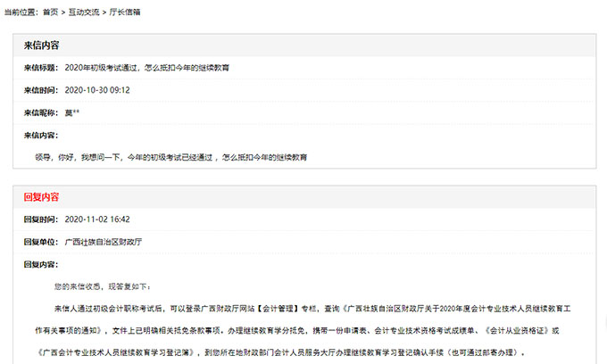Screen dimensions: 607x364
Task: Click the red 回复内容 section header
Action: pos(41,196)
